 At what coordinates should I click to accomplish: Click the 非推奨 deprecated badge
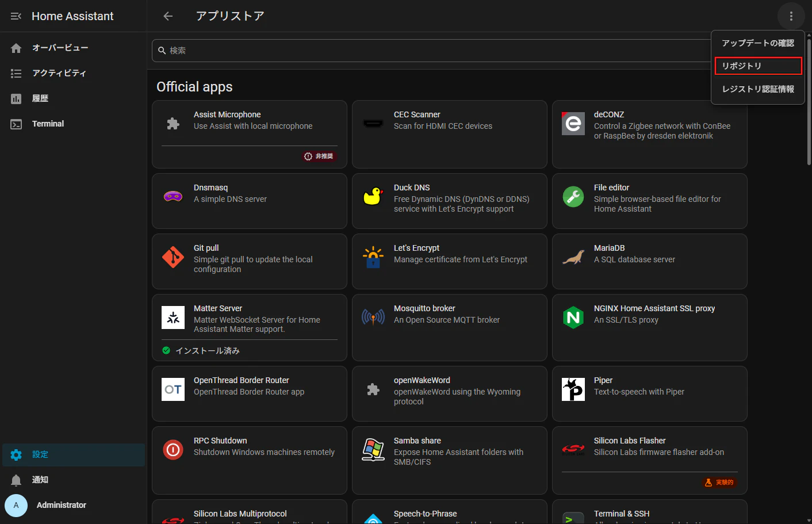320,156
